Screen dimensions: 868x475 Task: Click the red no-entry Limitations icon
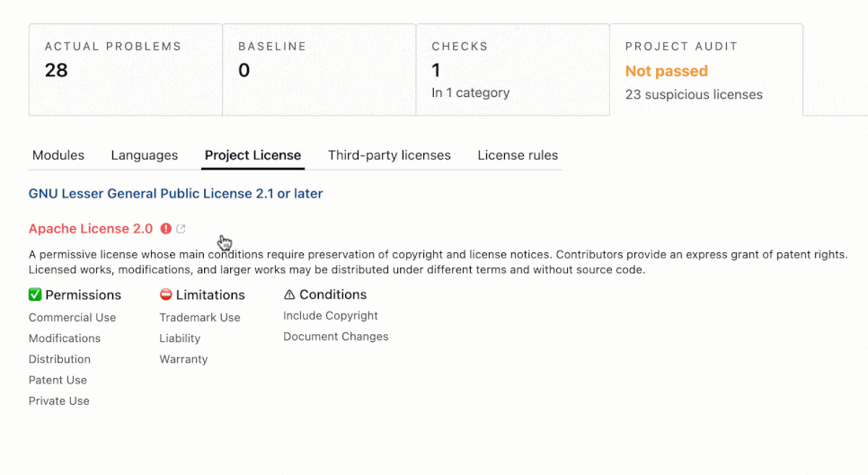pyautogui.click(x=165, y=295)
